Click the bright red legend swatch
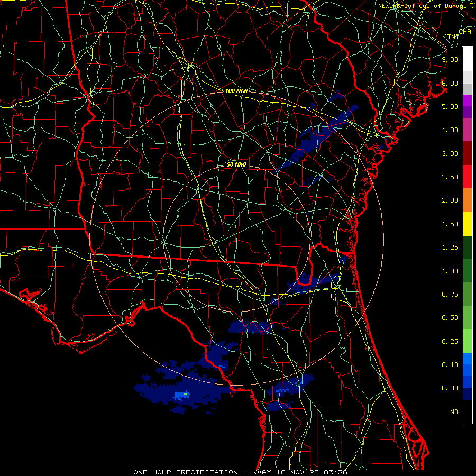The width and height of the screenshot is (476, 476). 467,177
